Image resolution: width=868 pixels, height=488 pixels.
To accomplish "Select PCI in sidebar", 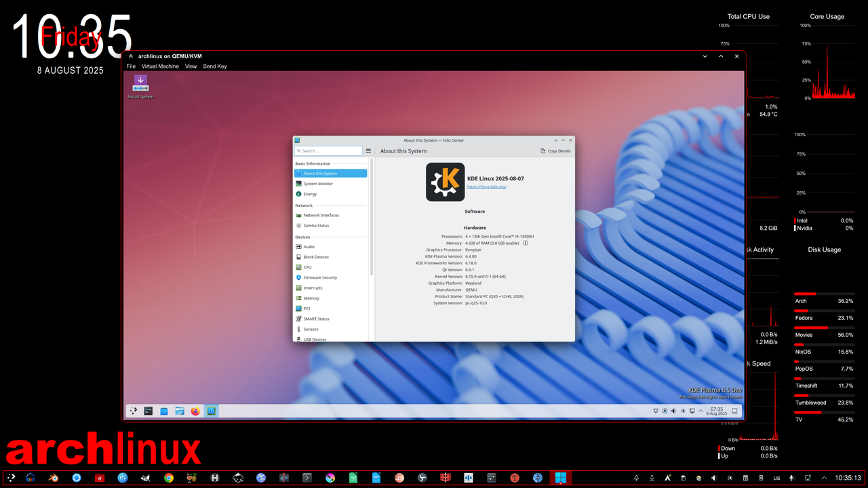I will click(331, 308).
